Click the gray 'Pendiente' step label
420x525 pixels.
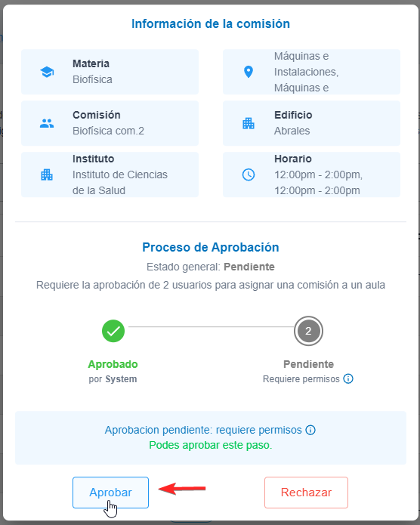click(308, 364)
